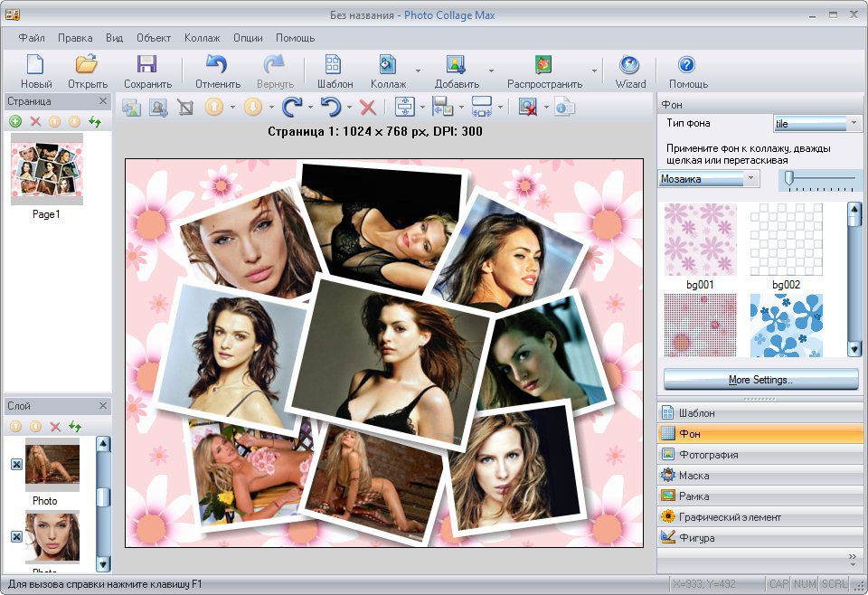Open the Коллаж menu in menu bar
Screen dimensions: 868x595
202,38
